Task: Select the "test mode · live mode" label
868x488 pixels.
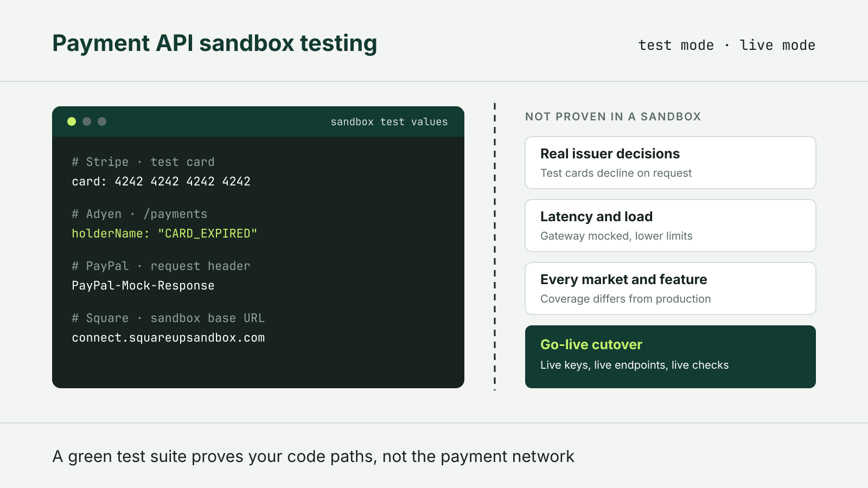Action: pyautogui.click(x=727, y=45)
